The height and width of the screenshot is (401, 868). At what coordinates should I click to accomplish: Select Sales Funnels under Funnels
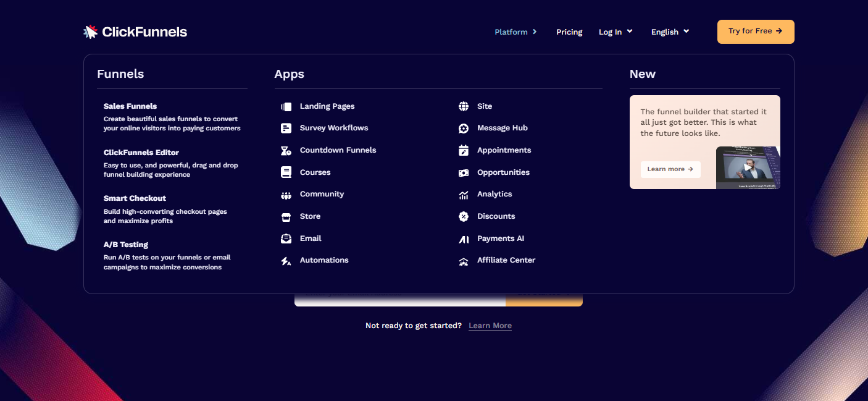click(x=130, y=106)
